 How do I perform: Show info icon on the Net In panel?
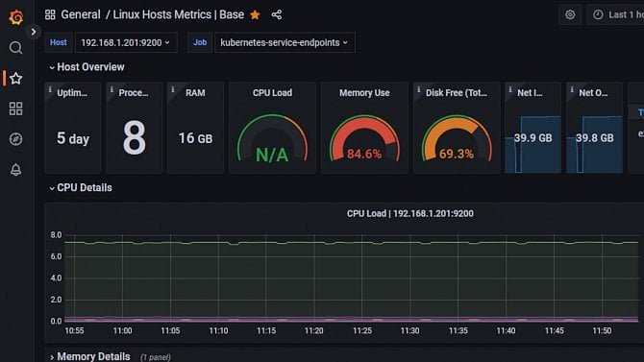[x=510, y=89]
